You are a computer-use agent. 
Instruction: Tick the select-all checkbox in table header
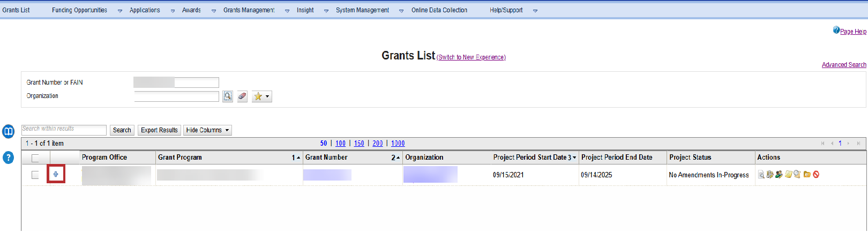[x=35, y=158]
